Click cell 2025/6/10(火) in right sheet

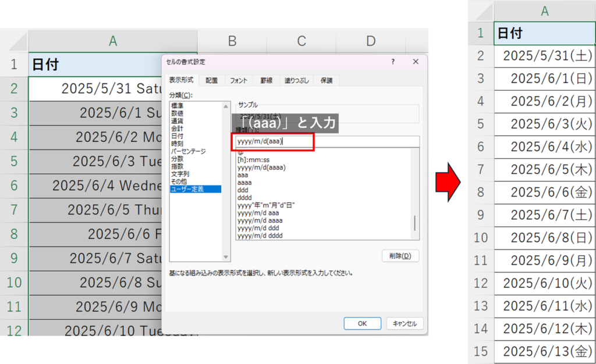pyautogui.click(x=544, y=283)
